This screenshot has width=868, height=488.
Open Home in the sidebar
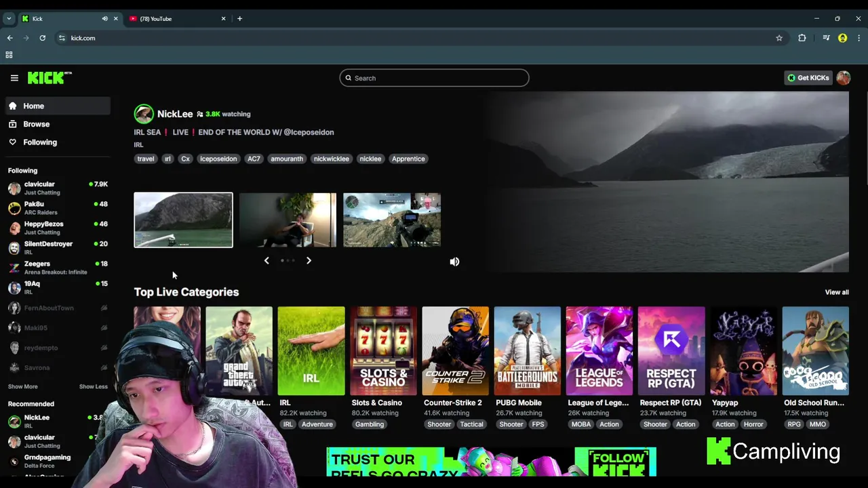point(58,106)
